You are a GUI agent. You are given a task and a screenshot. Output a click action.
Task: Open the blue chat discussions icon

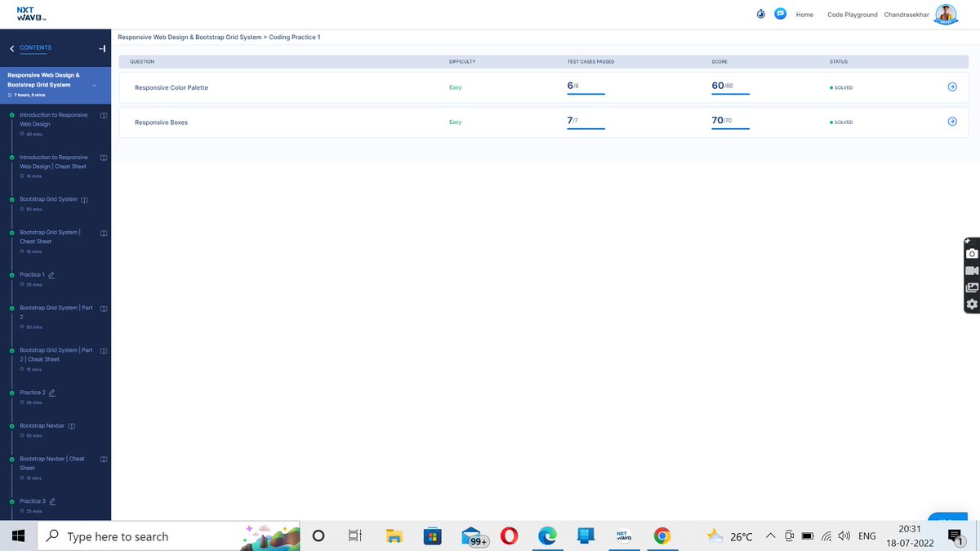click(x=780, y=14)
